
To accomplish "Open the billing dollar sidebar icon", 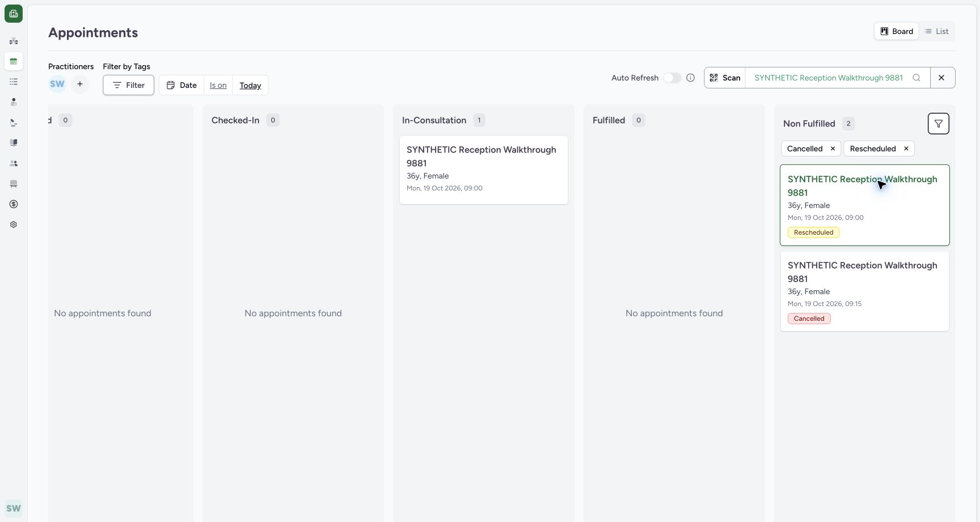I will pyautogui.click(x=14, y=204).
